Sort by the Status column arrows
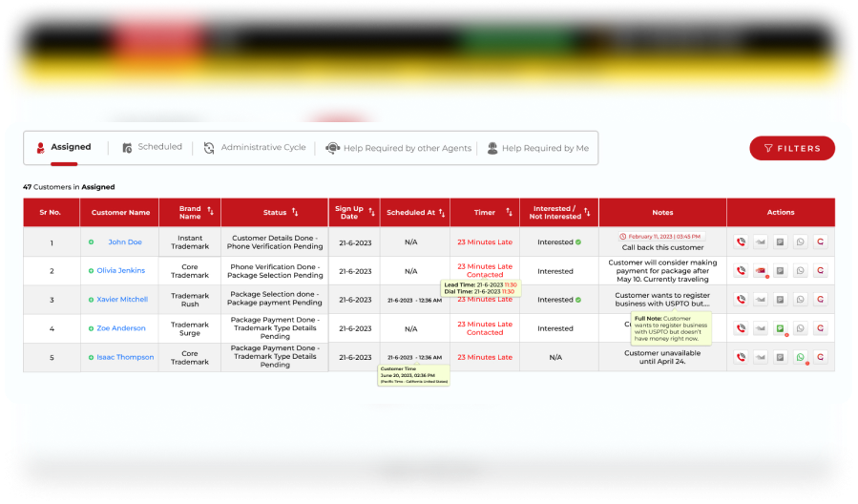The width and height of the screenshot is (858, 504). (295, 212)
